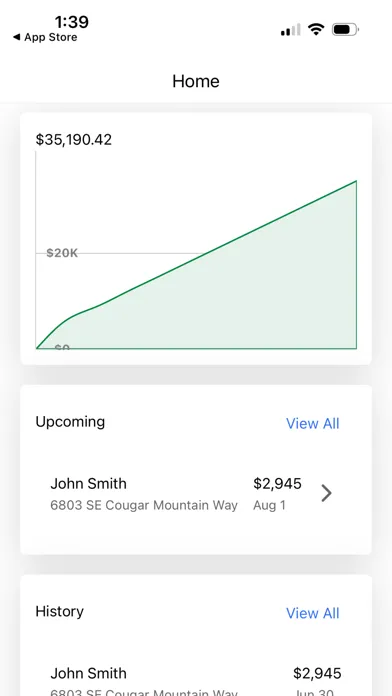Tap the $35,190.42 total balance
This screenshot has height=696, width=392.
coord(74,140)
